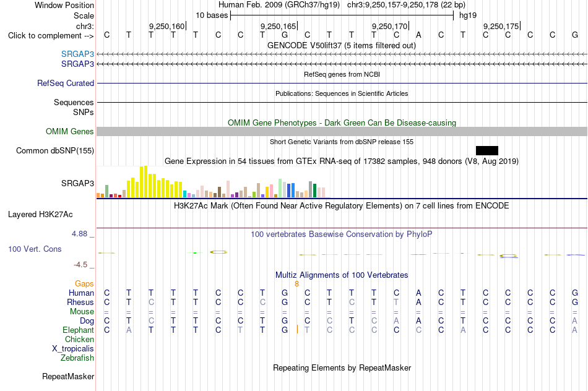Click 'Click to complement -->' label
Screen dimensions: 588x391
pos(51,36)
